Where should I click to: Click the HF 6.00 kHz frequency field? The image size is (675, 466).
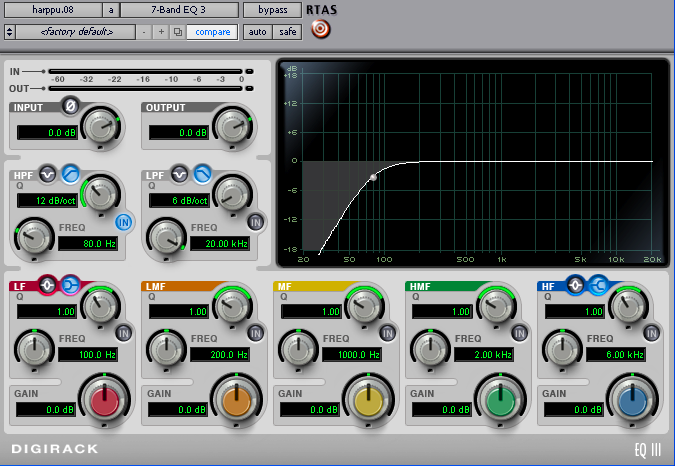(616, 355)
